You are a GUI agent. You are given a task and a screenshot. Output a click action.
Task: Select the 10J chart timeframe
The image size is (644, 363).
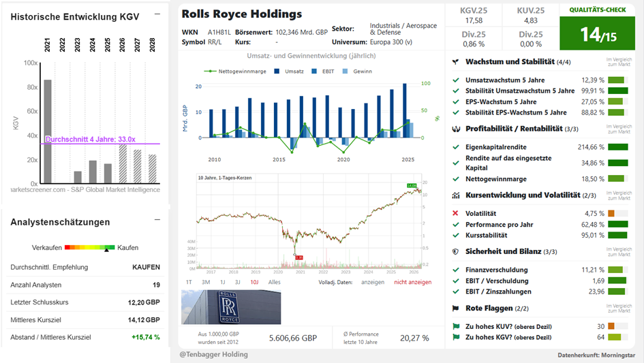pyautogui.click(x=255, y=282)
